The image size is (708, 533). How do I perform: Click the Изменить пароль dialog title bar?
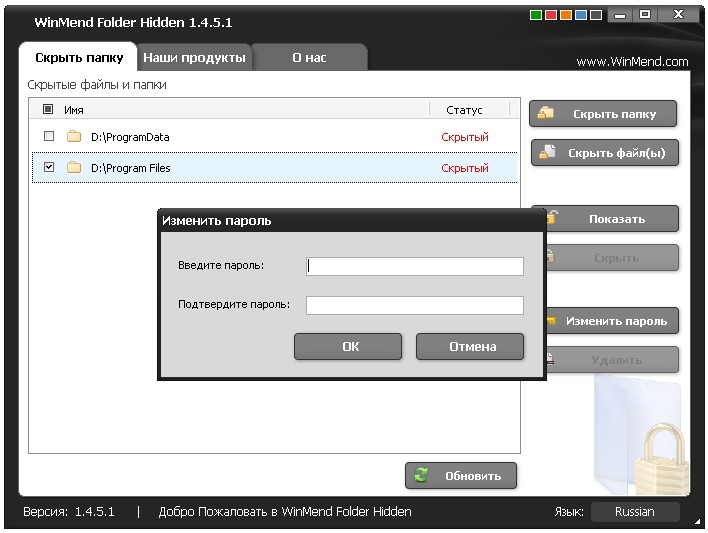(352, 221)
